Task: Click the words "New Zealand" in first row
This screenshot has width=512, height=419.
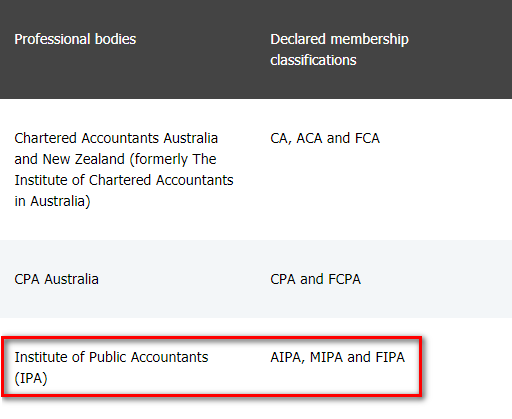Action: tap(84, 159)
